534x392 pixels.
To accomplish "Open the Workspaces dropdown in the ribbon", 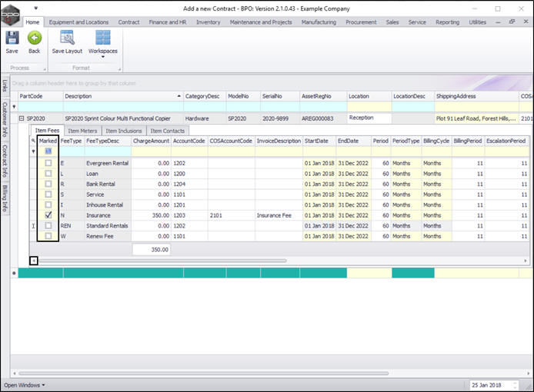I will tap(102, 42).
